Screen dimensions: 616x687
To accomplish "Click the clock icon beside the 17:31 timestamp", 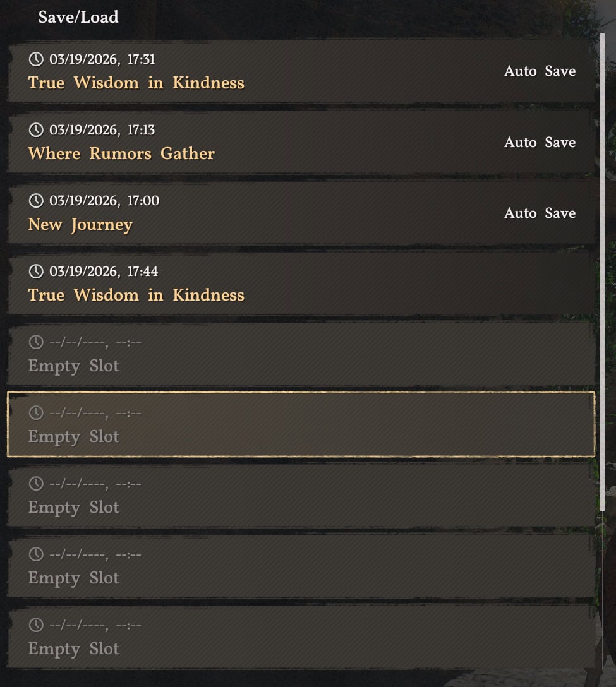I will point(36,59).
